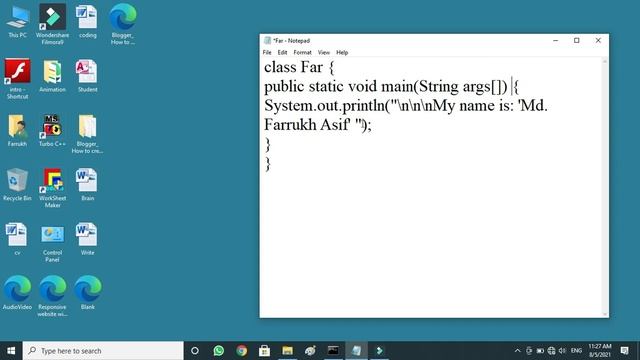Open Microsoft Store from the taskbar
Viewport: 640px width, 360px height.
tap(264, 351)
